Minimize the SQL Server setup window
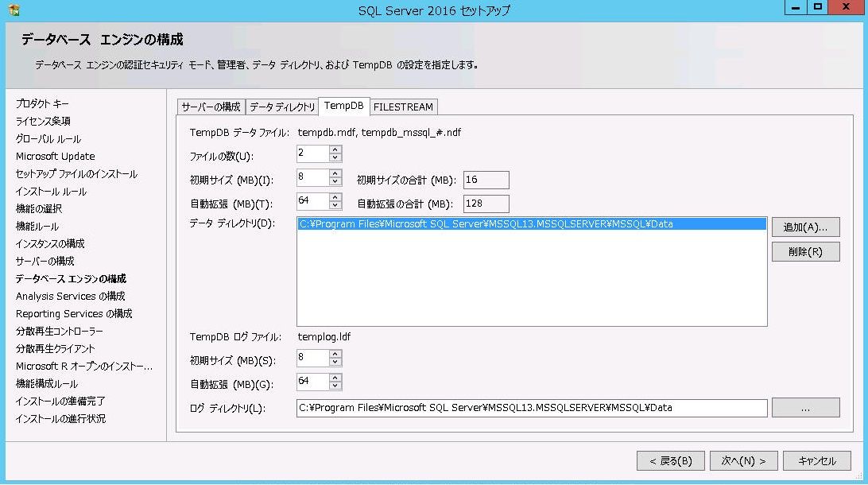The image size is (868, 485). (x=796, y=8)
